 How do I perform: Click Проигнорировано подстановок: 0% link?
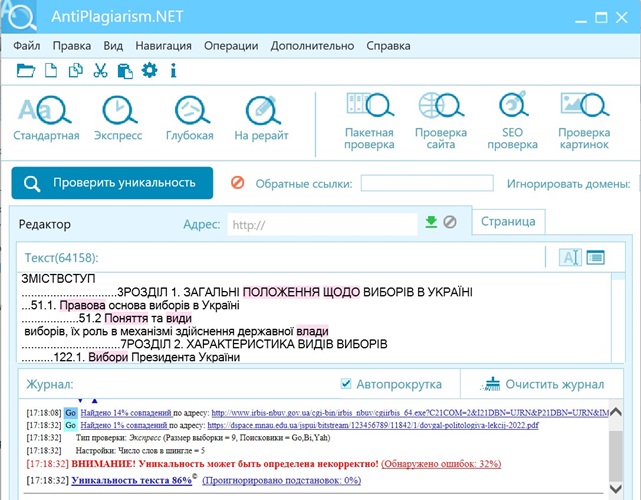pos(282,480)
